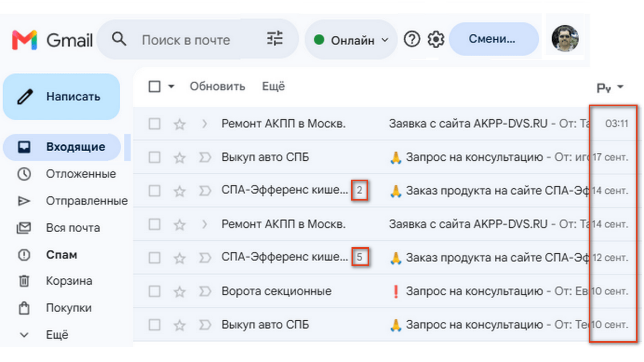Open search options filter icon

[274, 39]
